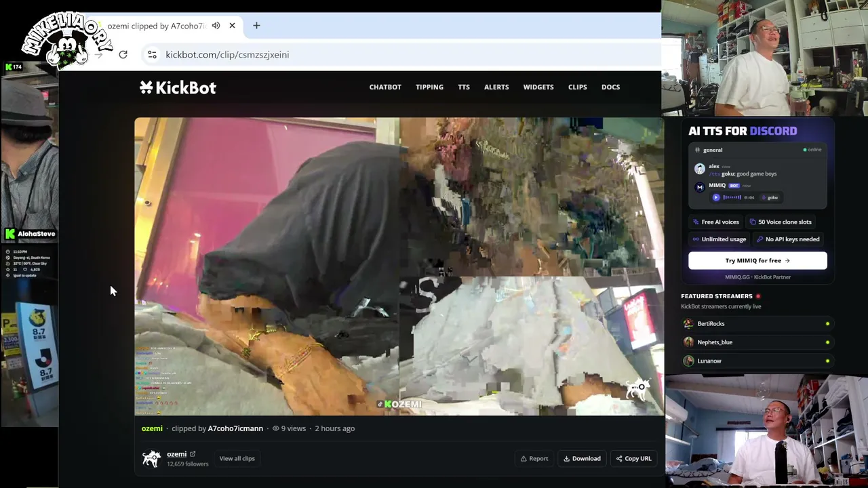The width and height of the screenshot is (868, 488).
Task: Reload the kickbot.com page
Action: (x=123, y=54)
